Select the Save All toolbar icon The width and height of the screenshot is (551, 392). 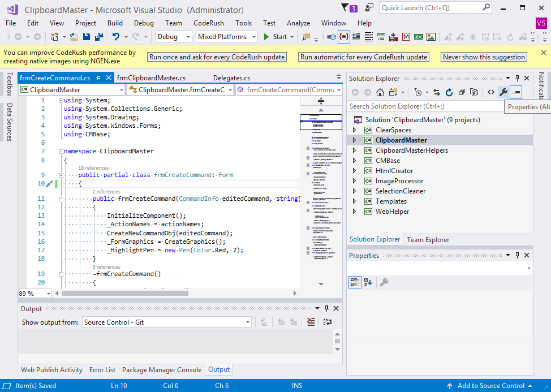(x=100, y=36)
